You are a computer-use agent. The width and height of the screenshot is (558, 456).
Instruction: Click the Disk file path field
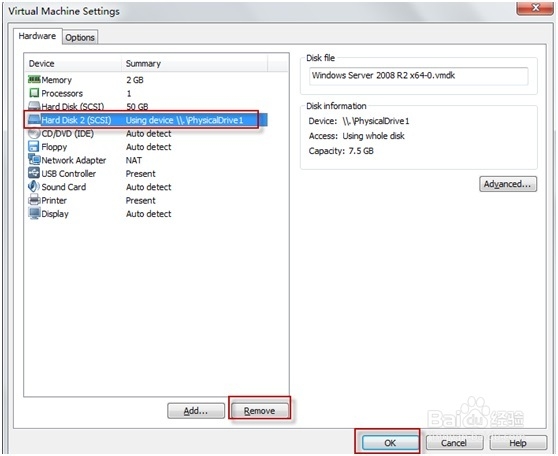coord(418,76)
